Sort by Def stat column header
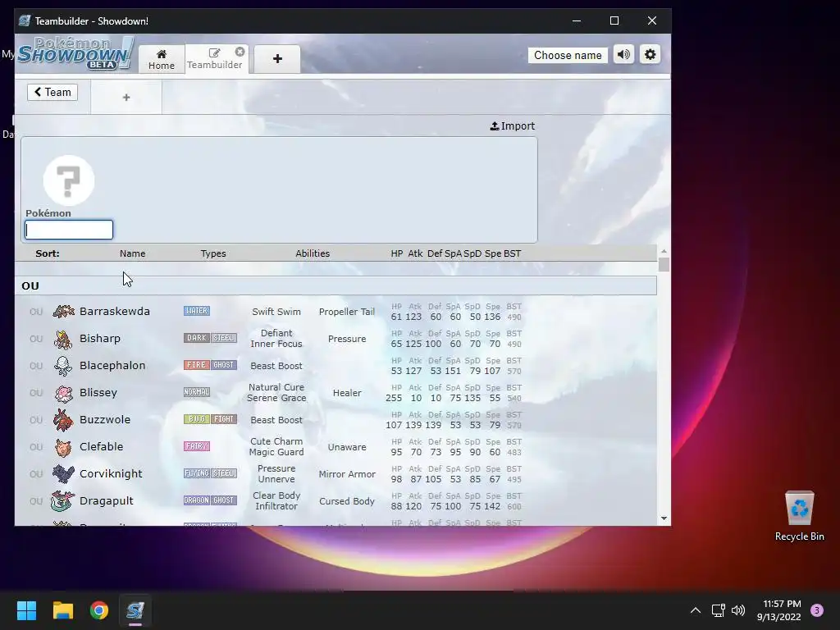Screen dimensions: 840x630 [435, 253]
